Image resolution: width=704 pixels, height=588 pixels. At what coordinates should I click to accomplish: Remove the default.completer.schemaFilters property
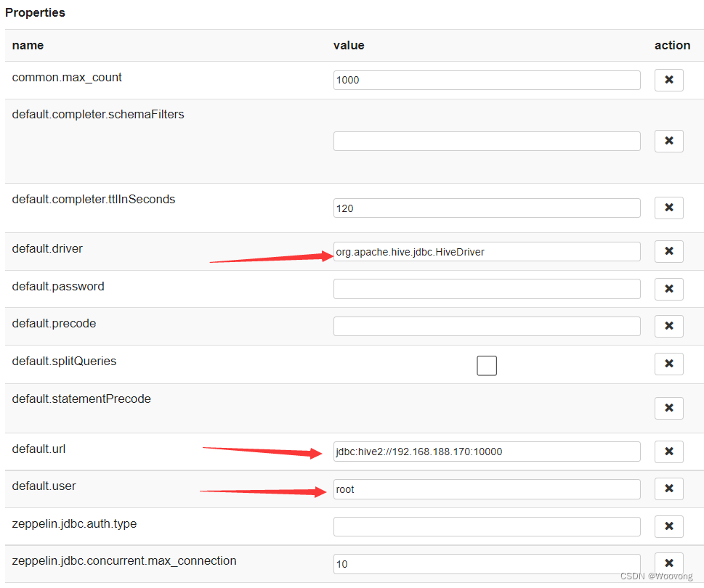click(668, 141)
